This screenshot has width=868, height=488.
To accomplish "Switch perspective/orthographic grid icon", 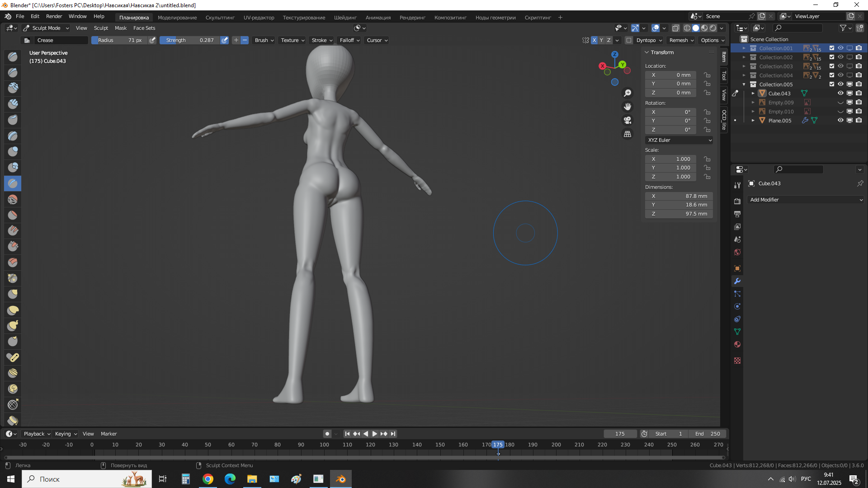I will (x=627, y=134).
